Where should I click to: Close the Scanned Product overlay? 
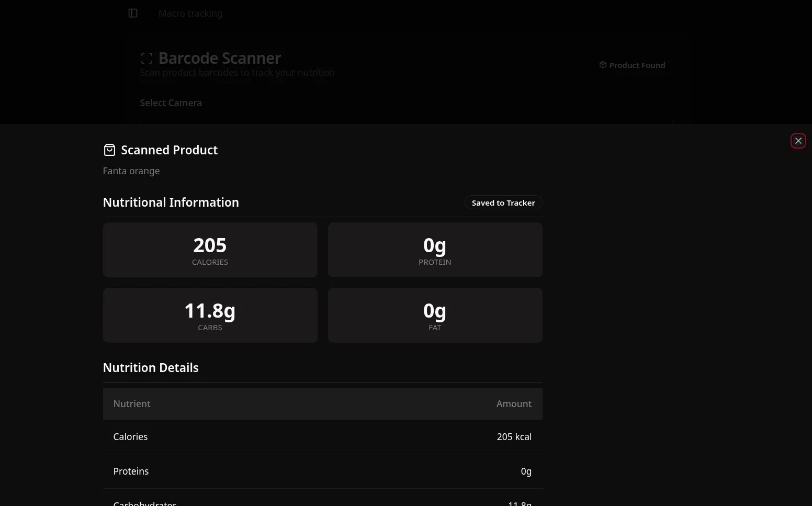click(798, 140)
